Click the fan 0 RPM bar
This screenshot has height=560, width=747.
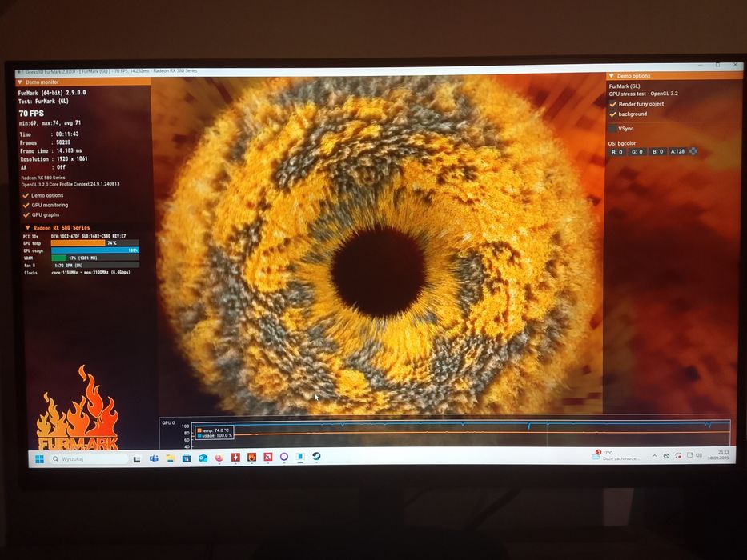point(95,266)
